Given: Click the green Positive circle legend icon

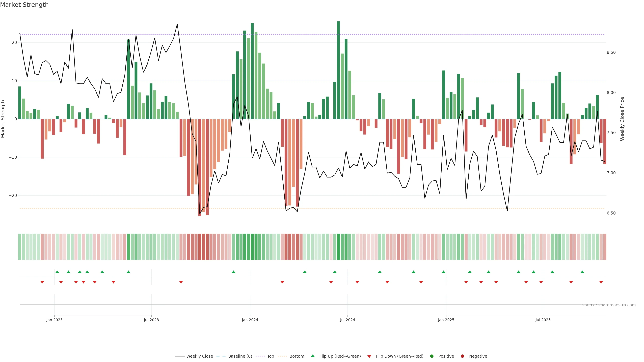Looking at the screenshot, I should click(x=432, y=356).
